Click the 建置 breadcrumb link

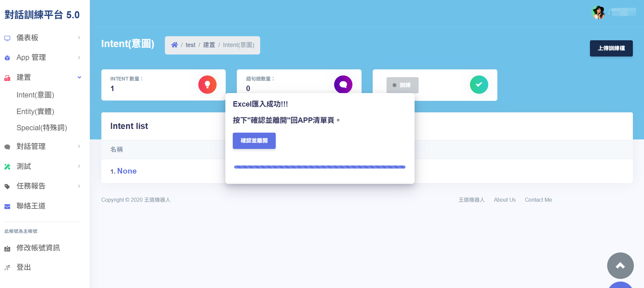(209, 45)
